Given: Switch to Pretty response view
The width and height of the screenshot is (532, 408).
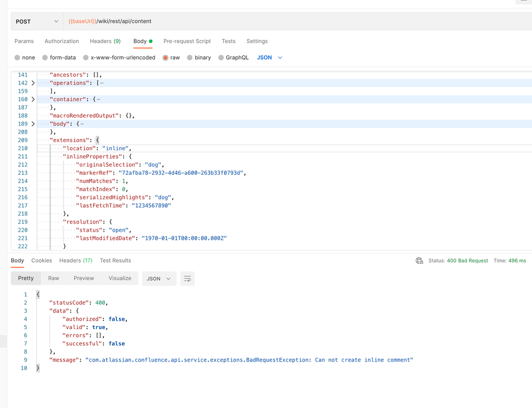Looking at the screenshot, I should [26, 279].
